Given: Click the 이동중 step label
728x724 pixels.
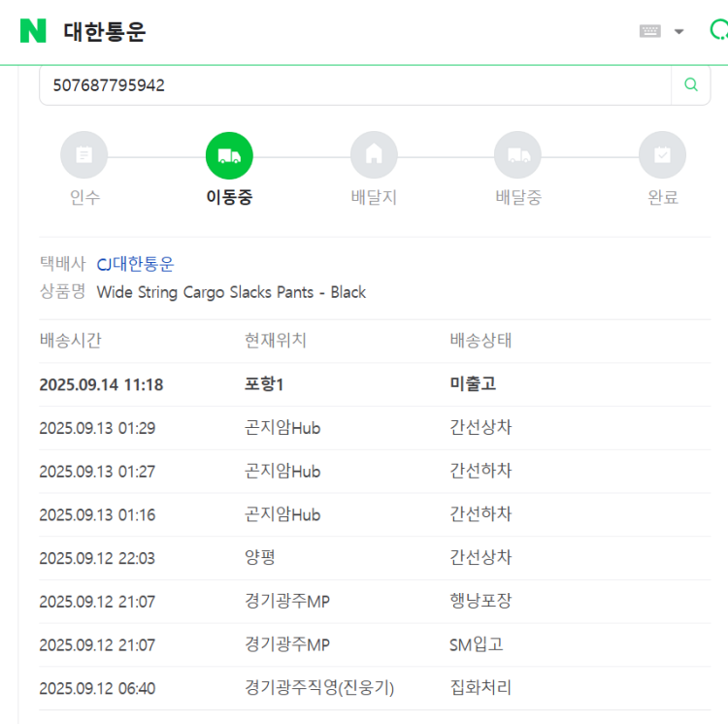Looking at the screenshot, I should [229, 197].
